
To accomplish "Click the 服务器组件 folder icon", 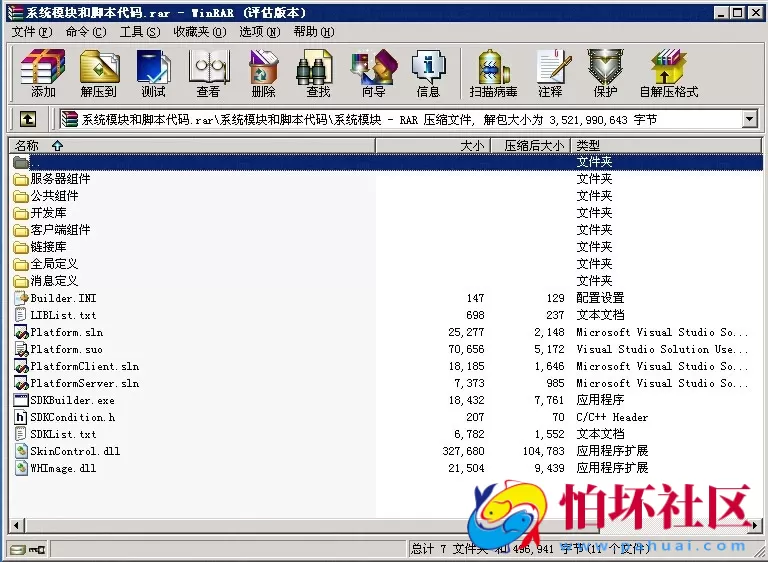I will (x=21, y=179).
